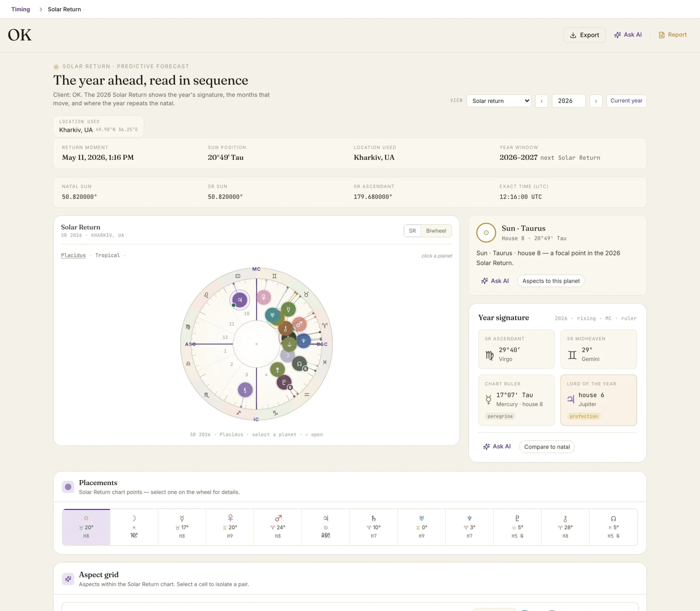Image resolution: width=700 pixels, height=611 pixels.
Task: Select Jupiter planet on the wheel
Action: pos(240,300)
